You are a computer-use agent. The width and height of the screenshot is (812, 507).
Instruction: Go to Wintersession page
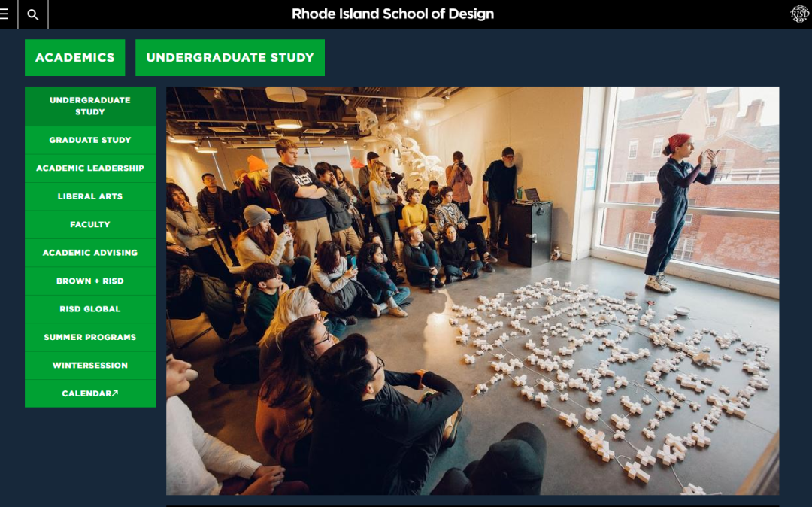90,365
